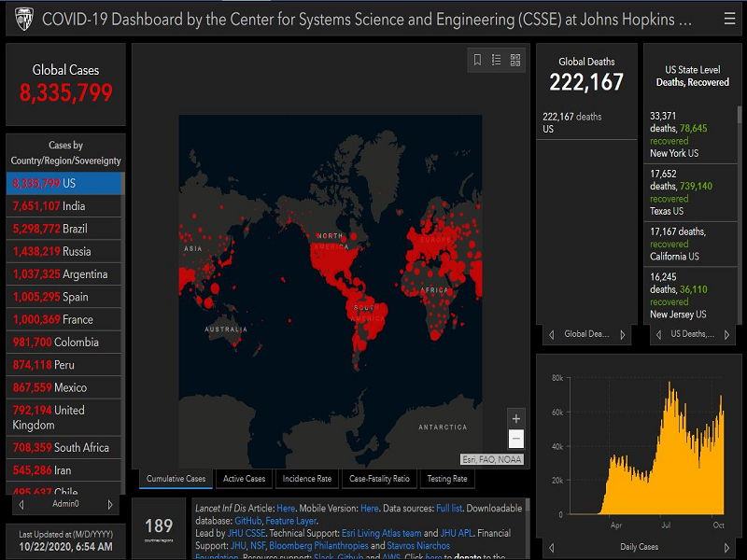
Task: Select Argentina in the country list
Action: pyautogui.click(x=63, y=274)
